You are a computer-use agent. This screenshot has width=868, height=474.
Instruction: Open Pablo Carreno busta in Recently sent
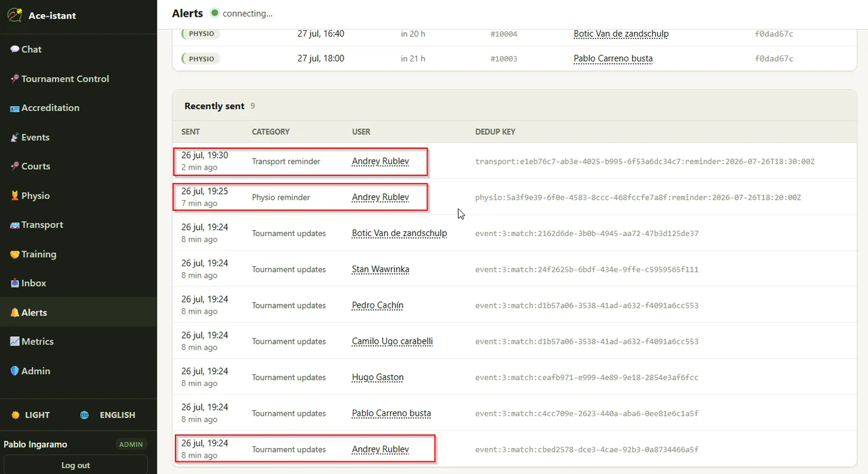pyautogui.click(x=391, y=413)
